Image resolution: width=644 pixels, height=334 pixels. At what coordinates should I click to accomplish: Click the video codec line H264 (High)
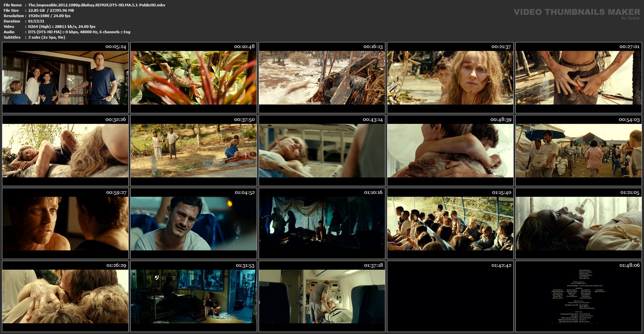[x=62, y=27]
